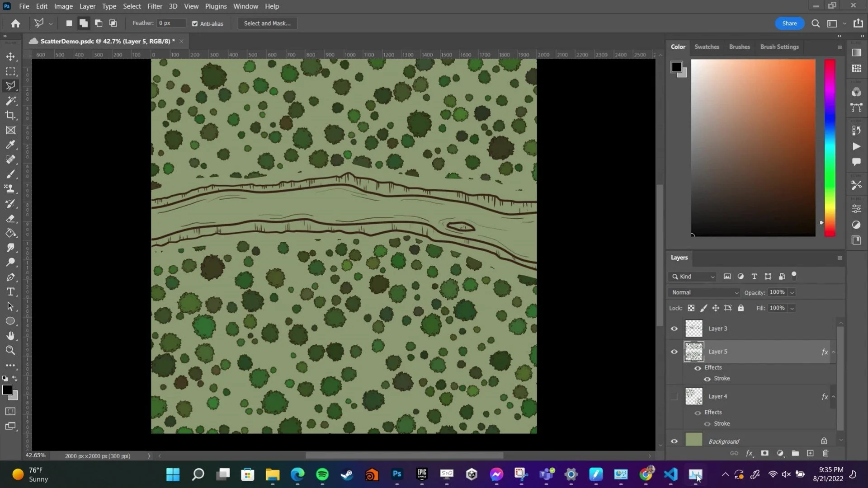
Task: Select the Rectangular Marquee tool
Action: 10,71
